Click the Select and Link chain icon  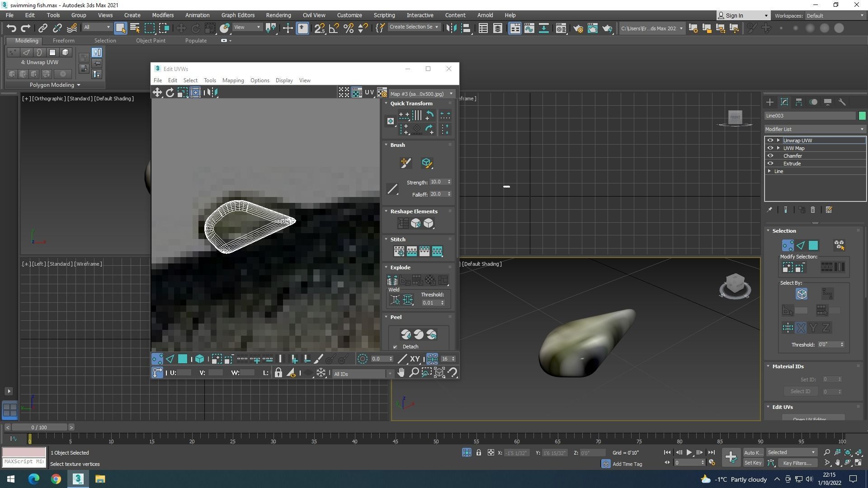(x=42, y=28)
